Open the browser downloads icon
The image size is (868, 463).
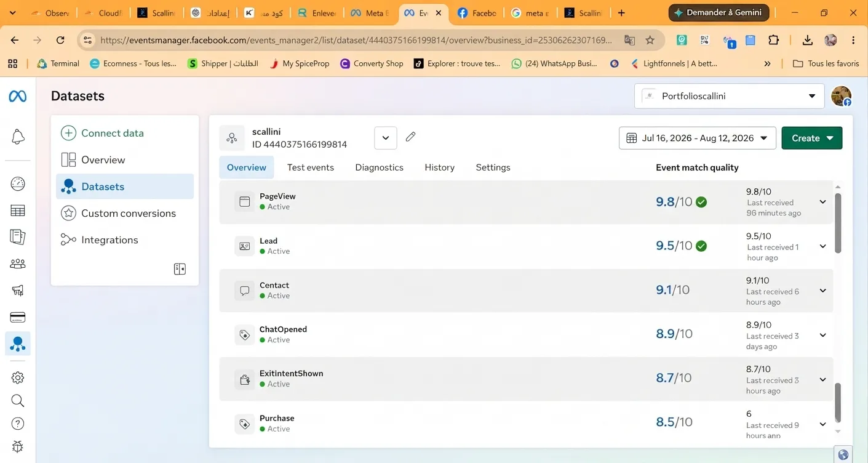[807, 40]
